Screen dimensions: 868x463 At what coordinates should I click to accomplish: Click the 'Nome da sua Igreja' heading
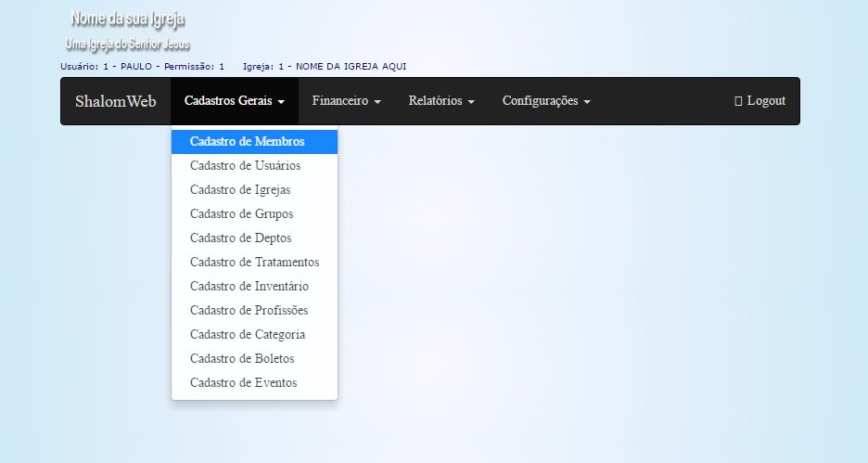coord(127,19)
